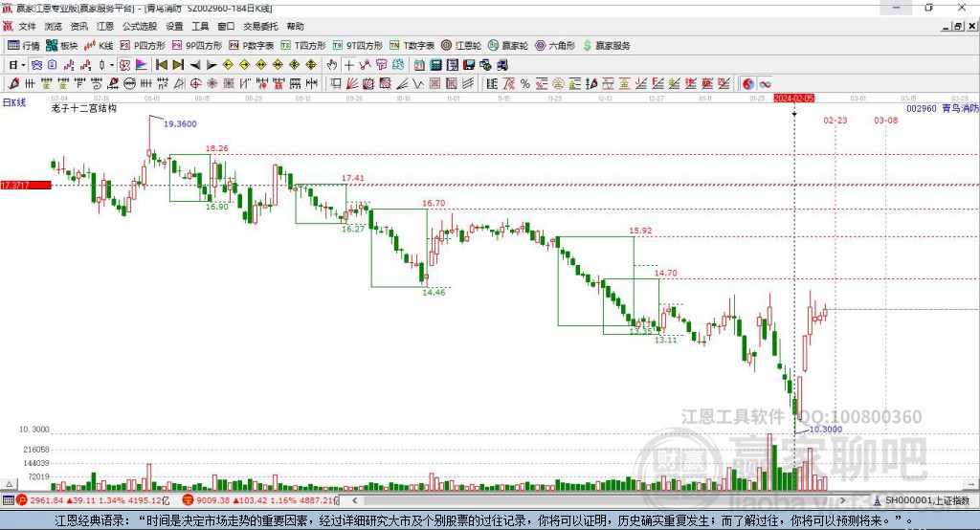This screenshot has width=980, height=530.
Task: Click the highlighted 2024-02-05 date marker
Action: 793,99
